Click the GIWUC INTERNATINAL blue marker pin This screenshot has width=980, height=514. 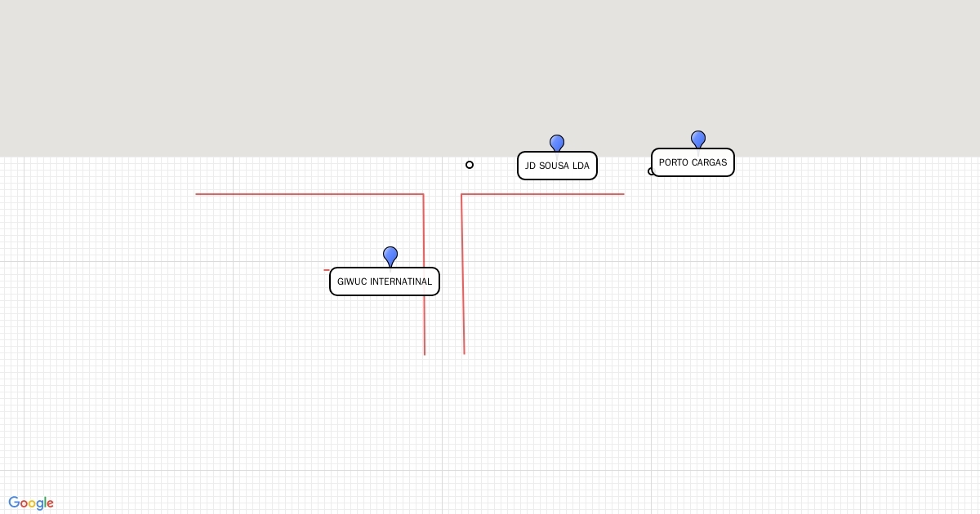[x=390, y=255]
